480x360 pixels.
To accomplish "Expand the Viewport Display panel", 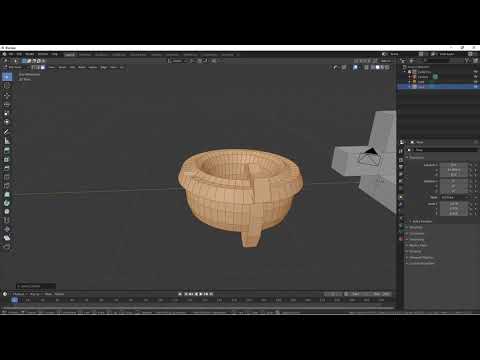I will [420, 257].
